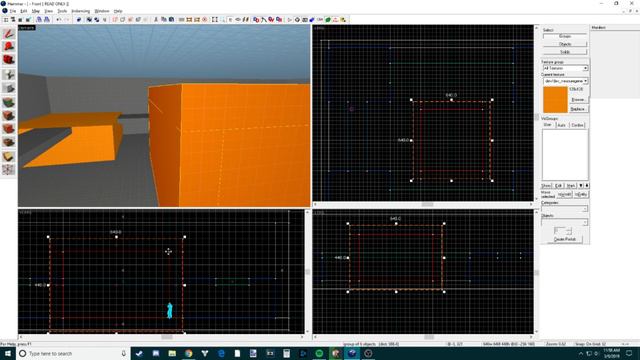640x360 pixels.
Task: Select the Apply Overlays tool
Action: click(9, 142)
